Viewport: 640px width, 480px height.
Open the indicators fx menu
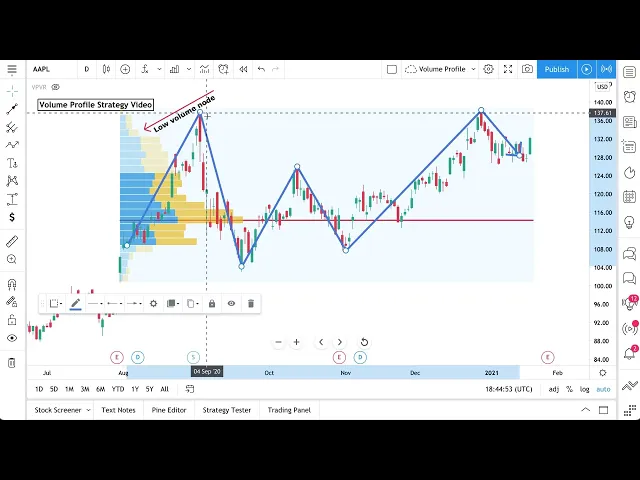[145, 69]
